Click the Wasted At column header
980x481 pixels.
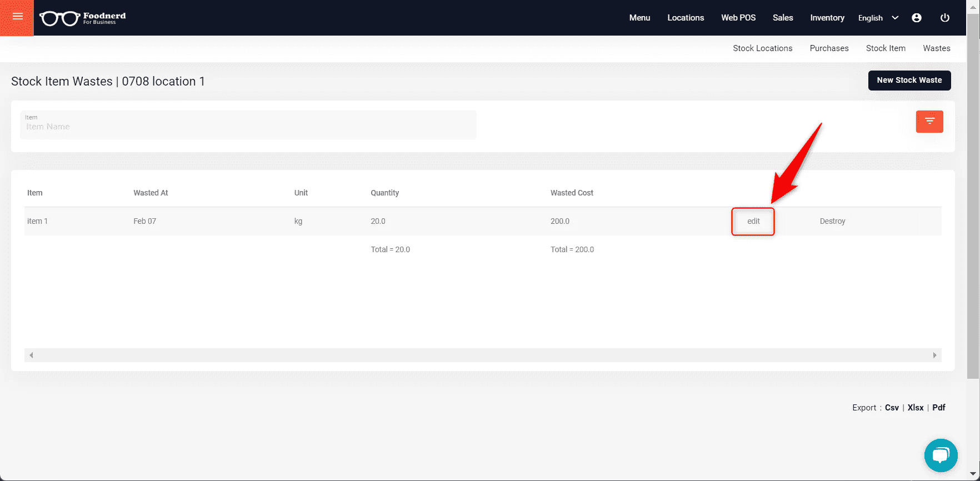pyautogui.click(x=151, y=193)
